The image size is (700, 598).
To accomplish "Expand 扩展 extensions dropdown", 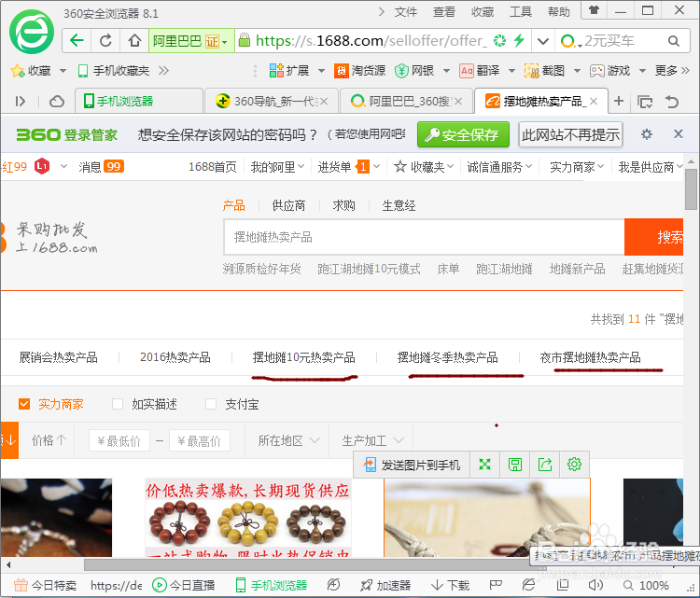I will click(x=321, y=71).
